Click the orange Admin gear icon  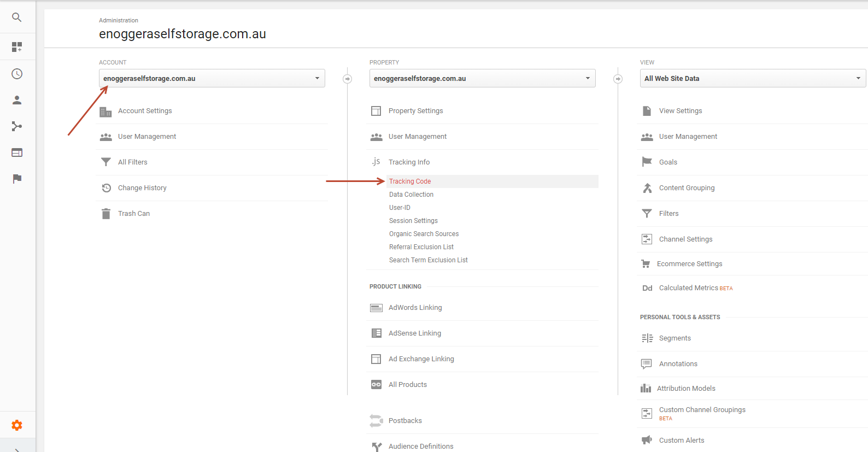coord(17,425)
